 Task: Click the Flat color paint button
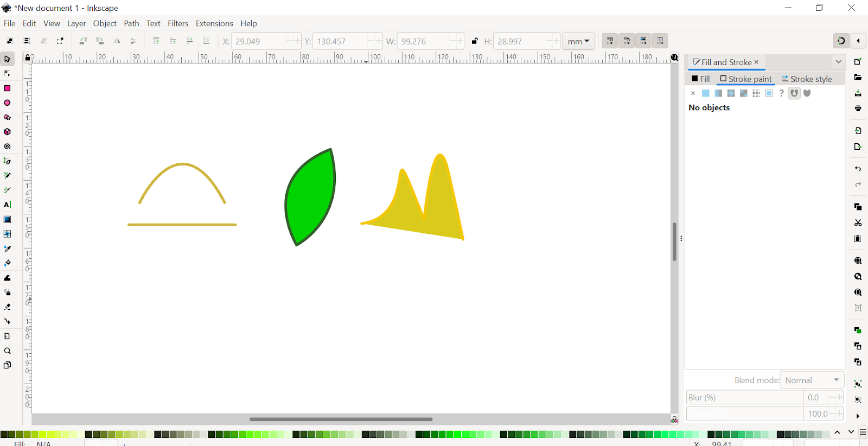click(x=705, y=93)
